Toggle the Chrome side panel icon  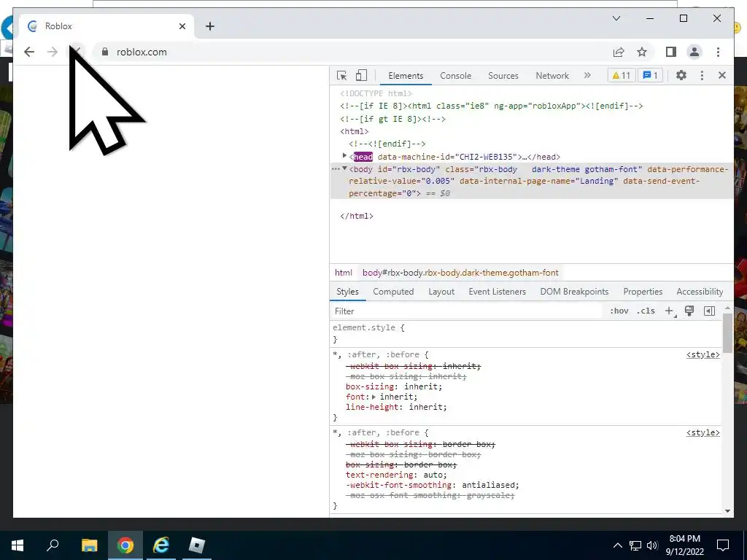click(x=671, y=52)
